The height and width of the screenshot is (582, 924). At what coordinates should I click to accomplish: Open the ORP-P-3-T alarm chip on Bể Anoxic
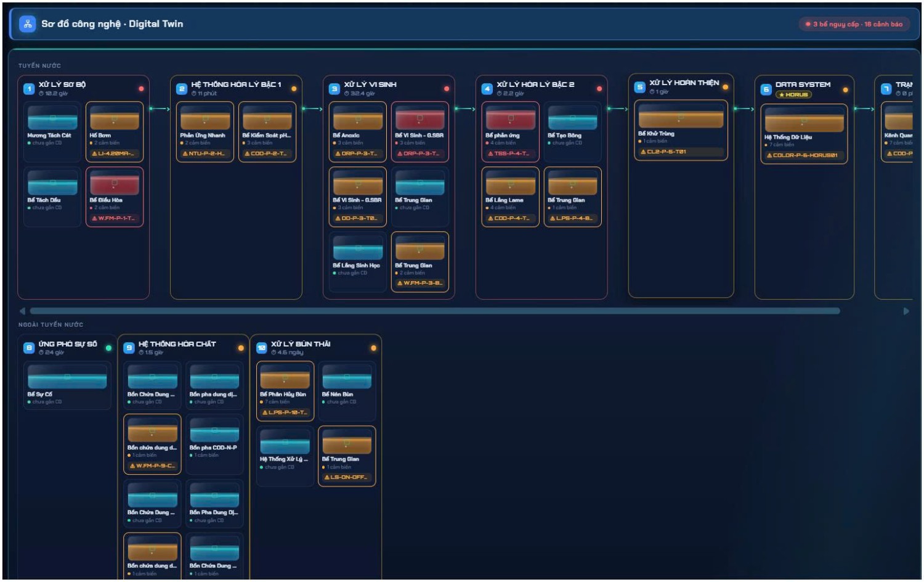(x=358, y=154)
